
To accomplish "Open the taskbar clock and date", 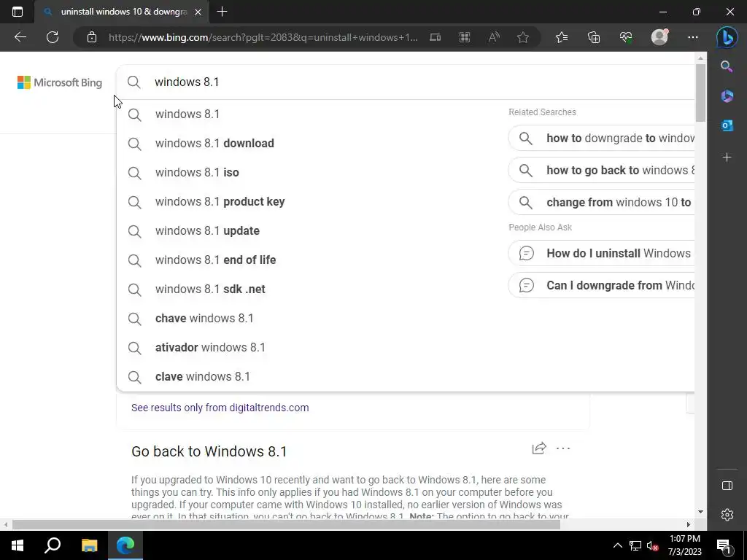I will [x=684, y=545].
